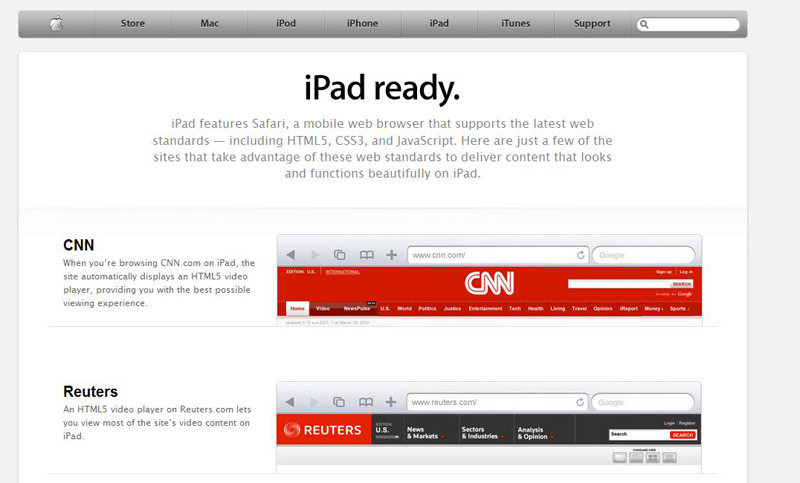800x483 pixels.
Task: Reload the www.cnn.com address bar
Action: coord(580,255)
